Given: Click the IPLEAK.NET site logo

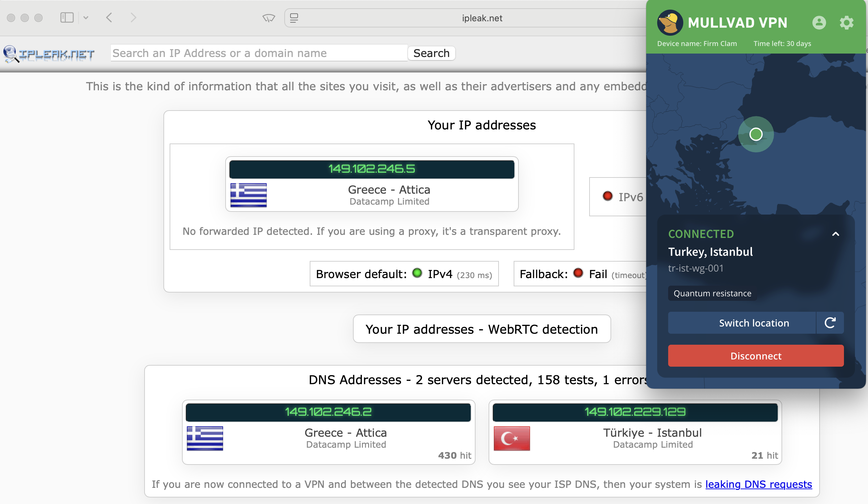Looking at the screenshot, I should 48,54.
